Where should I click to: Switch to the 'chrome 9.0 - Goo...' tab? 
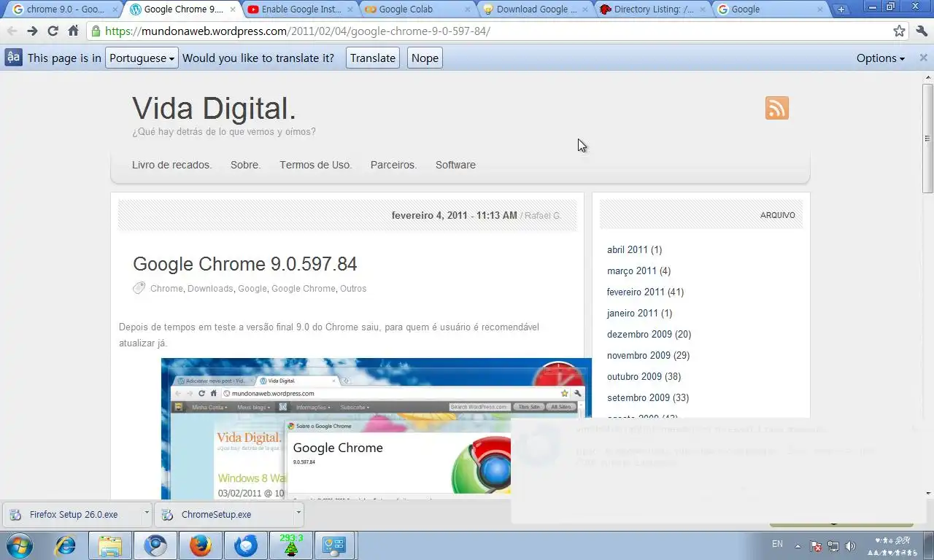(65, 9)
